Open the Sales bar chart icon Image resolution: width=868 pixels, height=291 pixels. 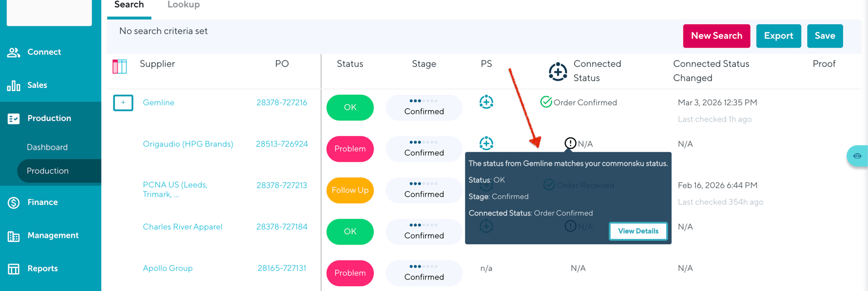pyautogui.click(x=13, y=85)
